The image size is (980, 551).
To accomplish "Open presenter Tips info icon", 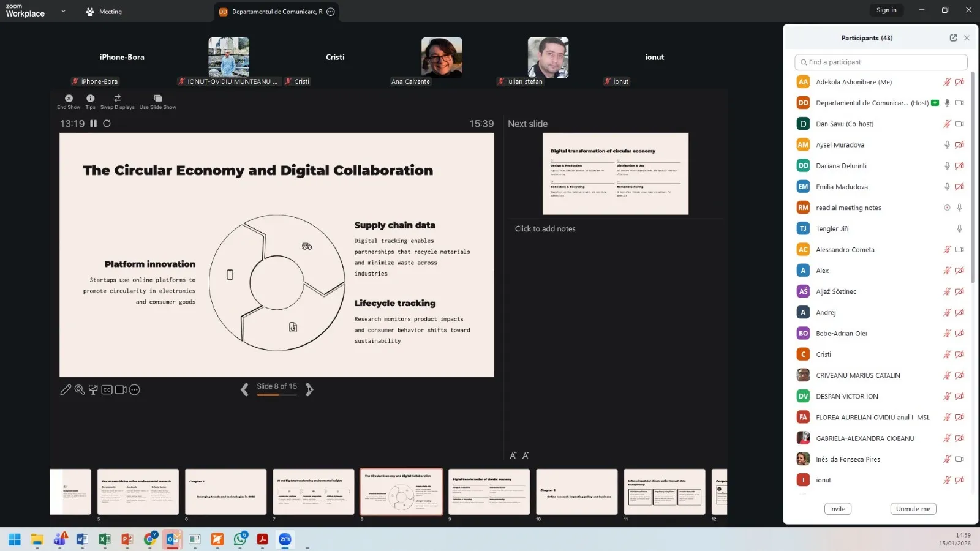I will point(90,99).
